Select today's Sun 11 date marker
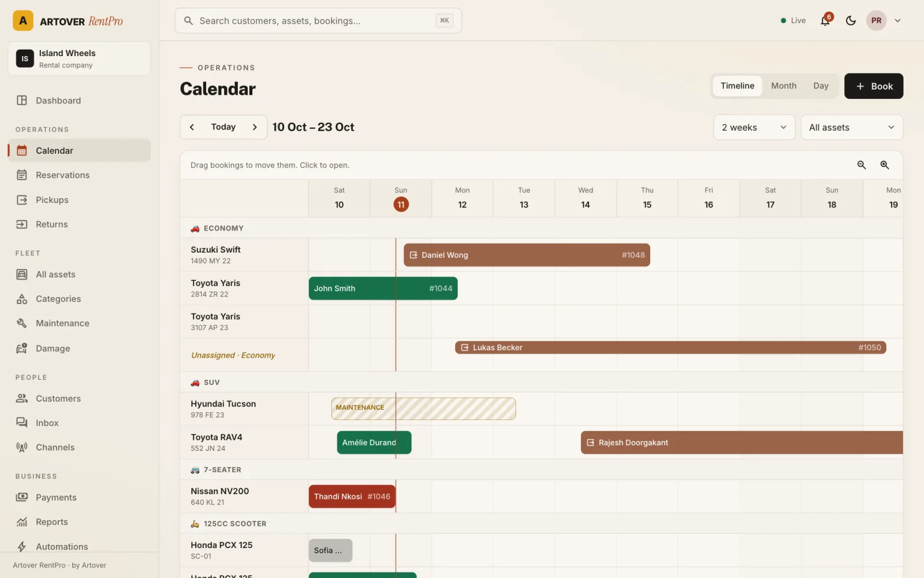Screen dimensions: 924x578 [x=401, y=205]
